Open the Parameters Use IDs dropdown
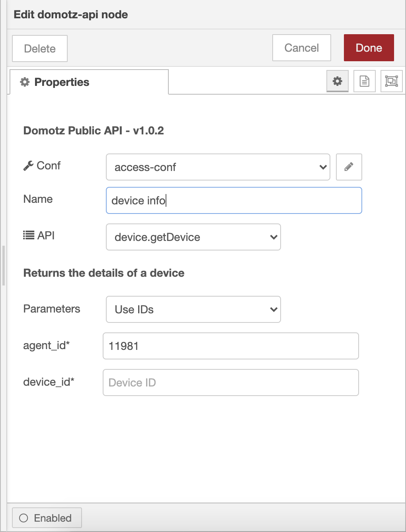The image size is (406, 532). point(193,309)
